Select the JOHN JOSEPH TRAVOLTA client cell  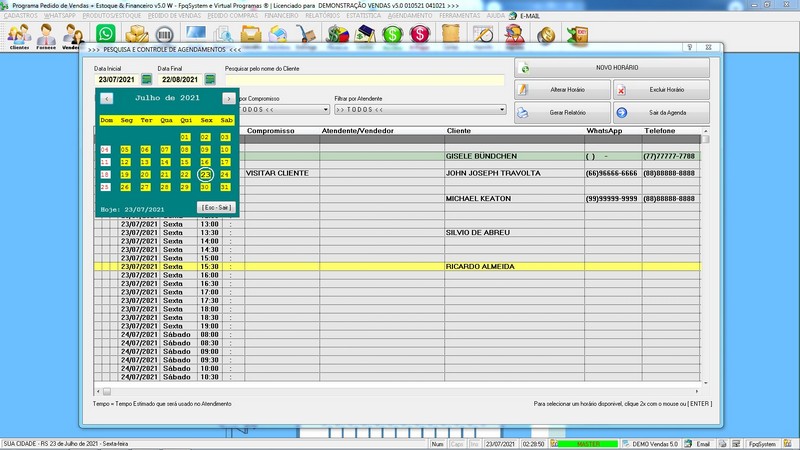click(x=514, y=173)
